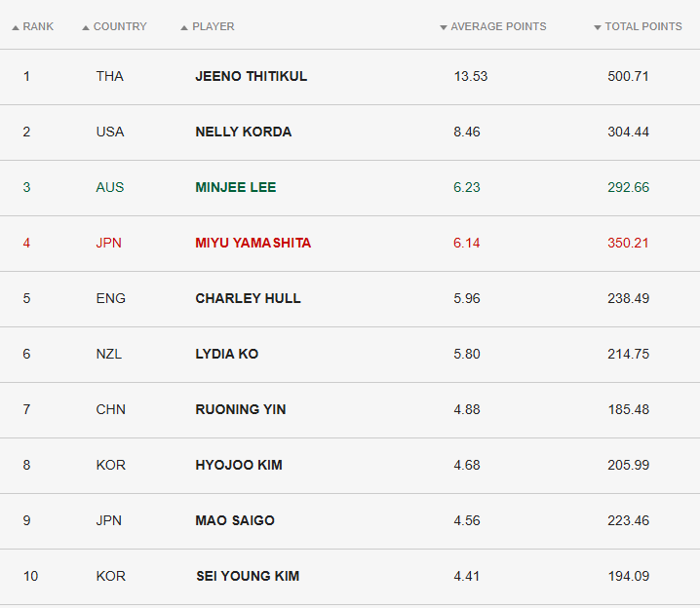Image resolution: width=700 pixels, height=608 pixels.
Task: Click Mao Saigo's name in row nine
Action: tap(234, 520)
